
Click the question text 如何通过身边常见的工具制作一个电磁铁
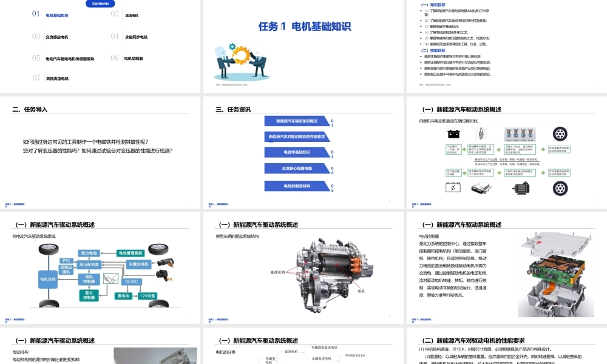(x=85, y=142)
